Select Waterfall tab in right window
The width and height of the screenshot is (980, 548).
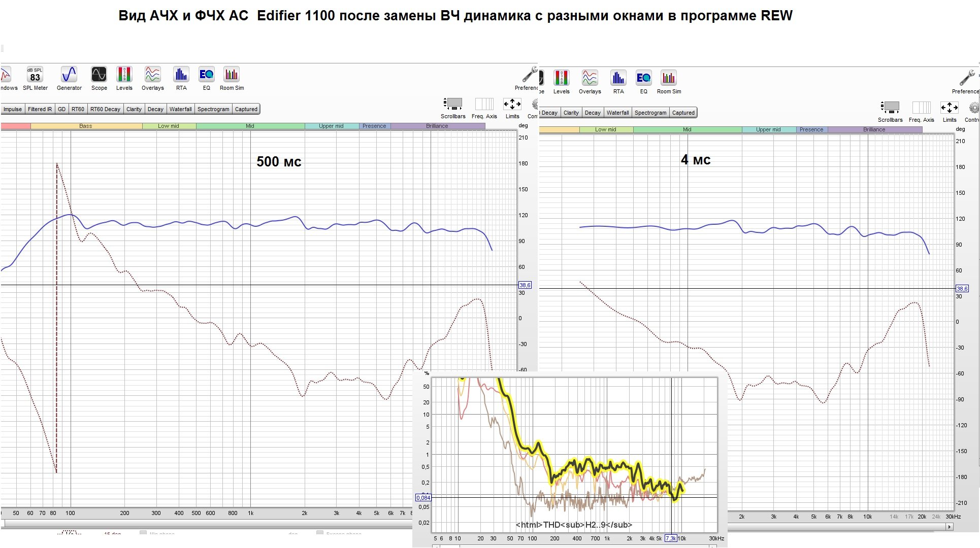pos(617,113)
